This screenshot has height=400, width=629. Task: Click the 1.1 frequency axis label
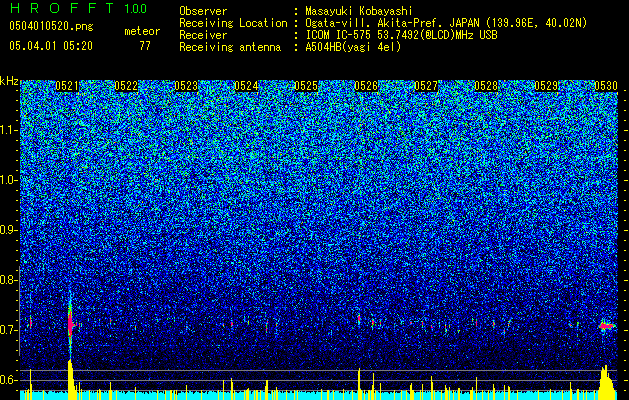pos(9,130)
